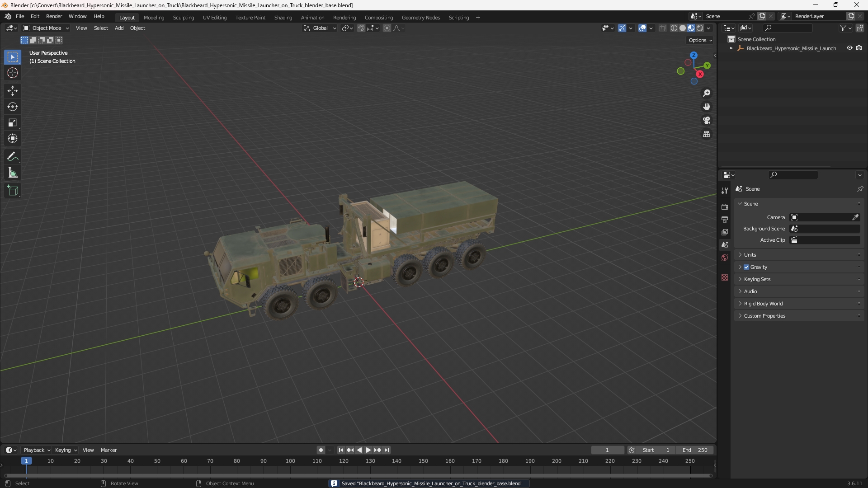Select the Rotate tool

(x=13, y=107)
